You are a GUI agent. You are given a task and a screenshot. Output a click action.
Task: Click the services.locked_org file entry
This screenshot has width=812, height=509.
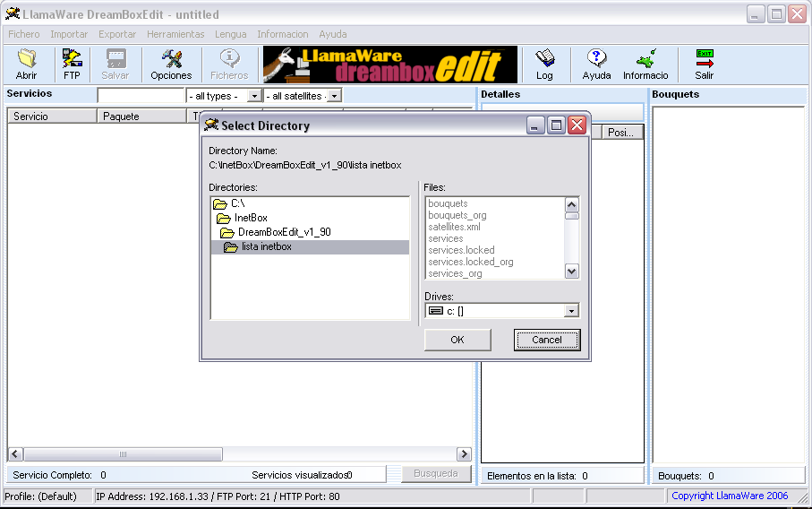[x=471, y=262]
